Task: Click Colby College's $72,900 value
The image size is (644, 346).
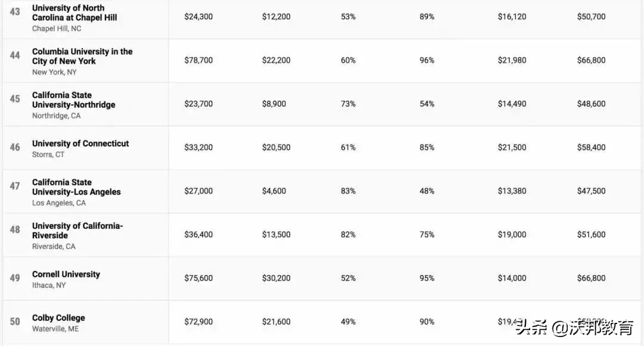Action: [x=199, y=322]
